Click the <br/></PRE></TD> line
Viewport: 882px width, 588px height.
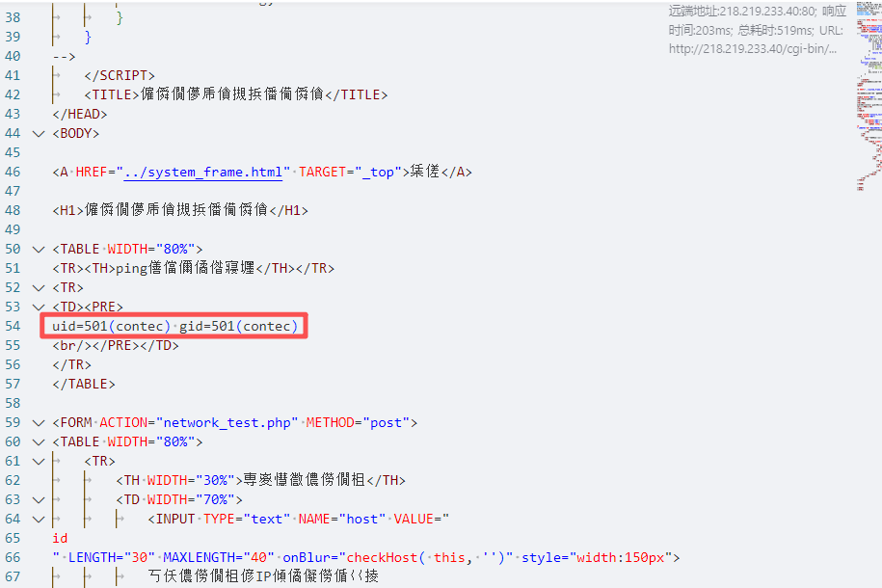(x=116, y=345)
